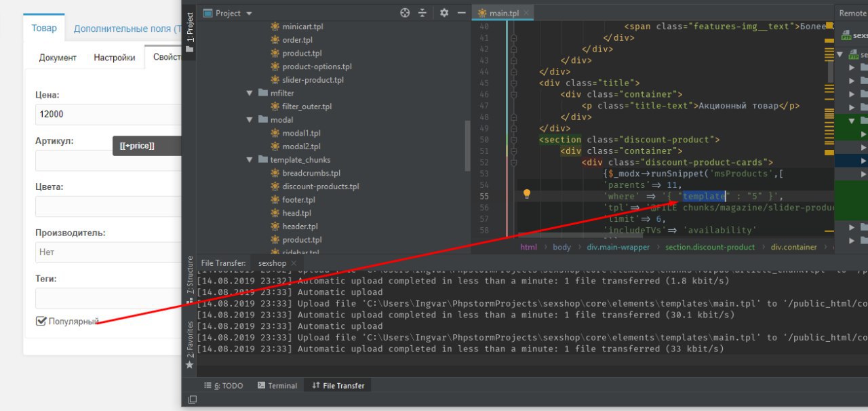The width and height of the screenshot is (868, 411).
Task: Fold the div block at line 45
Action: [x=514, y=83]
